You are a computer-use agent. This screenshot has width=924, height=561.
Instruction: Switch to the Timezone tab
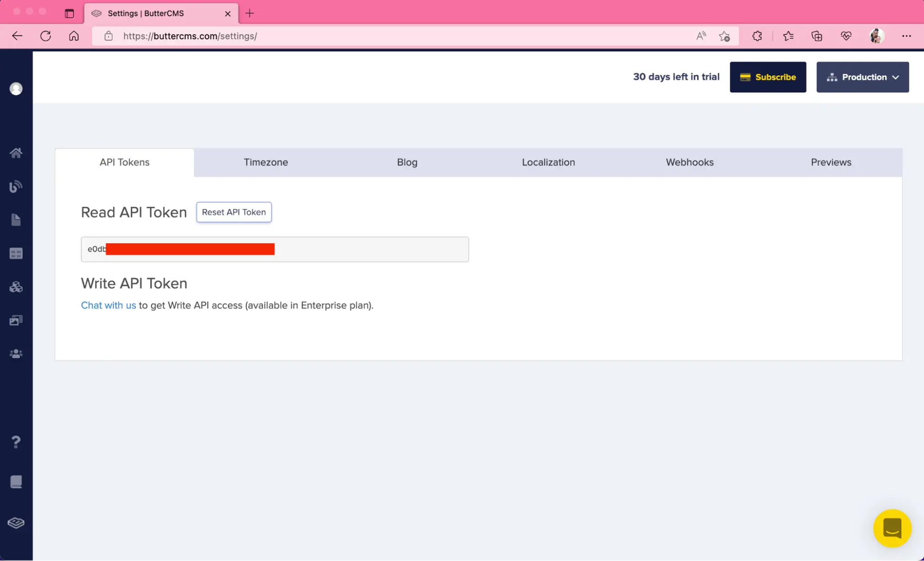click(x=266, y=162)
